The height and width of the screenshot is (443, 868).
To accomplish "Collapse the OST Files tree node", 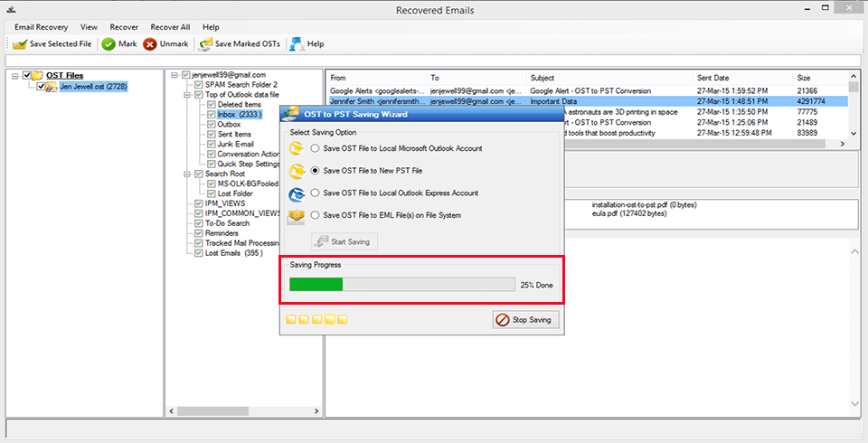I will coord(15,76).
